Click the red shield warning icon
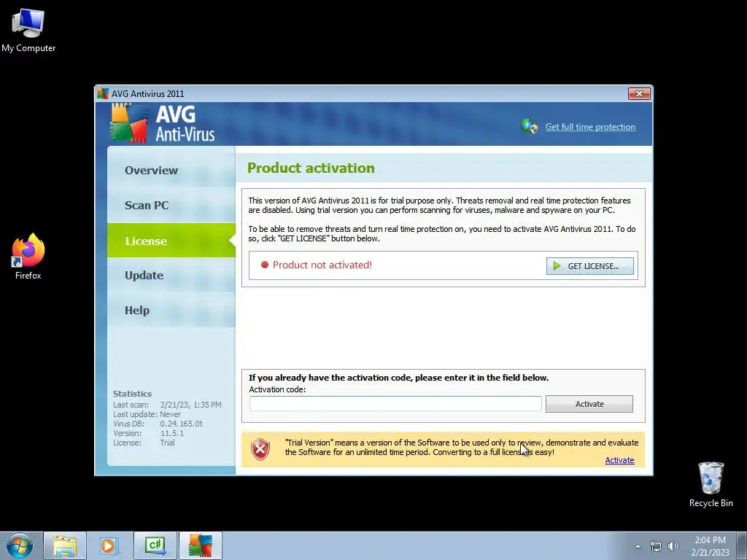The image size is (747, 560). pos(260,449)
